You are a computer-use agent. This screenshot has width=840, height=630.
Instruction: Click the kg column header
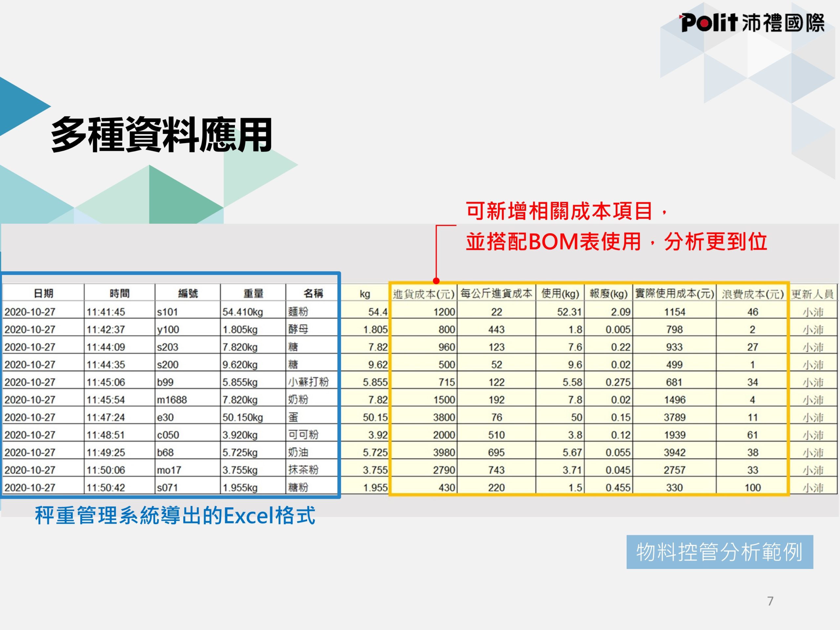click(x=365, y=294)
